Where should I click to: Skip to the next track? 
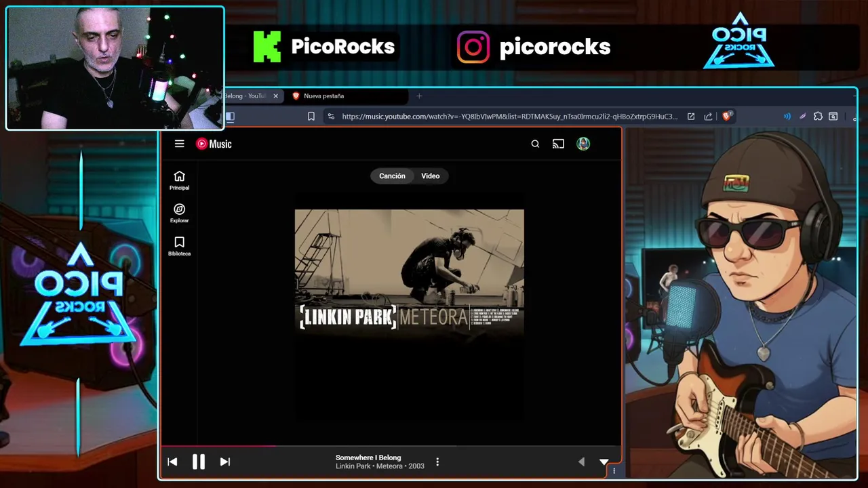pyautogui.click(x=225, y=462)
